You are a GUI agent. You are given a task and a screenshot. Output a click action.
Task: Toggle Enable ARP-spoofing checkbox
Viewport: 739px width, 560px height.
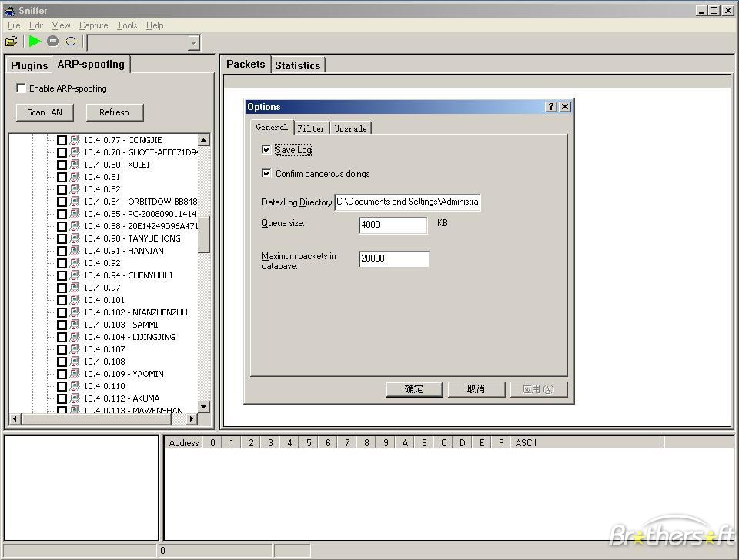pyautogui.click(x=21, y=88)
